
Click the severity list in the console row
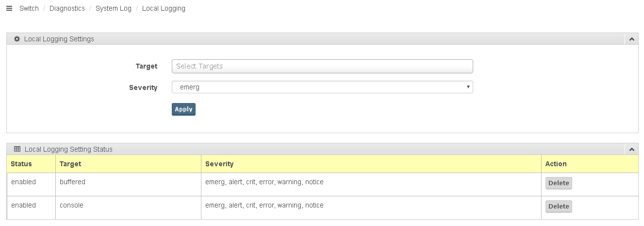(264, 206)
